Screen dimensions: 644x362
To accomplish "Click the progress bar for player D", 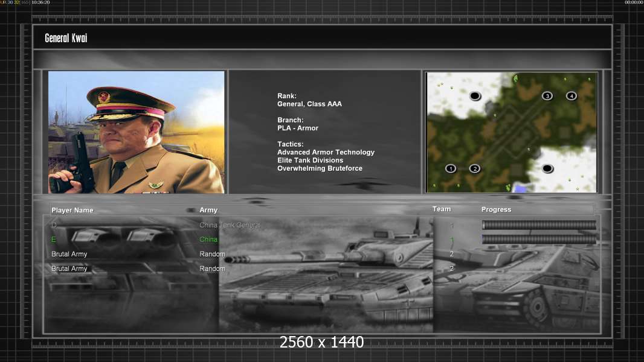I will click(539, 224).
